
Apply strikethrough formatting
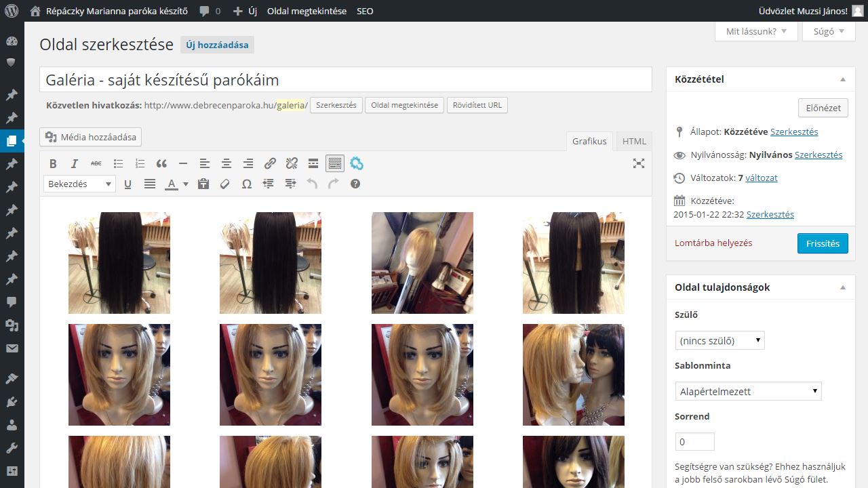pyautogui.click(x=96, y=163)
